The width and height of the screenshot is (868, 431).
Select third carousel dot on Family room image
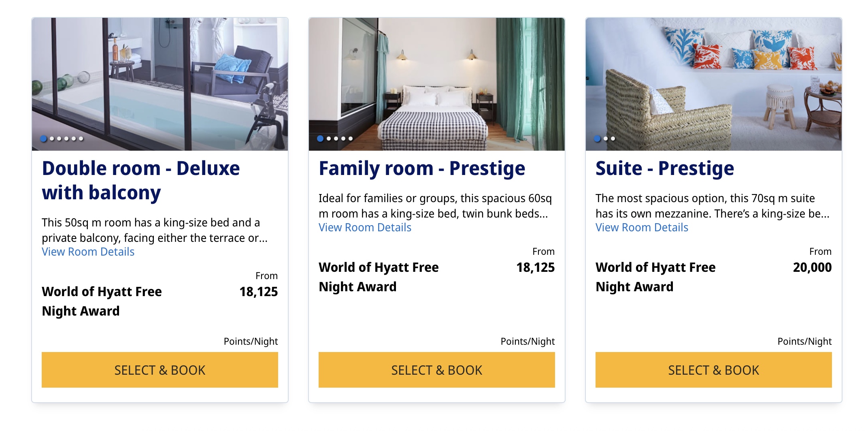click(x=336, y=139)
